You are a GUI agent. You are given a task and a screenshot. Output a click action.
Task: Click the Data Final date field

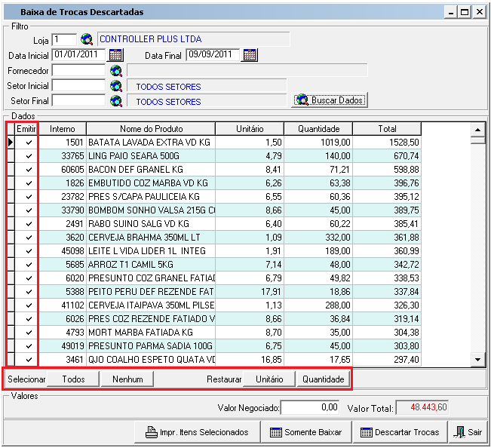[213, 54]
